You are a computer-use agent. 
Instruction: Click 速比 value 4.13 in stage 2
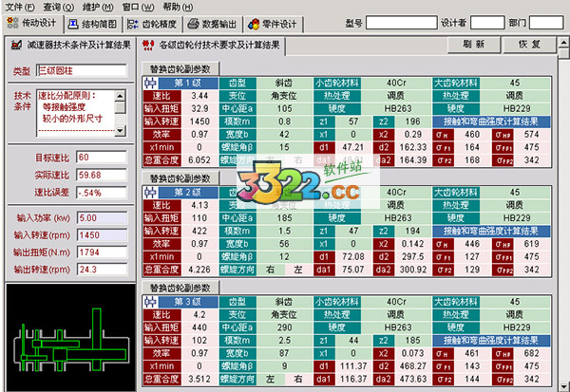(x=199, y=205)
